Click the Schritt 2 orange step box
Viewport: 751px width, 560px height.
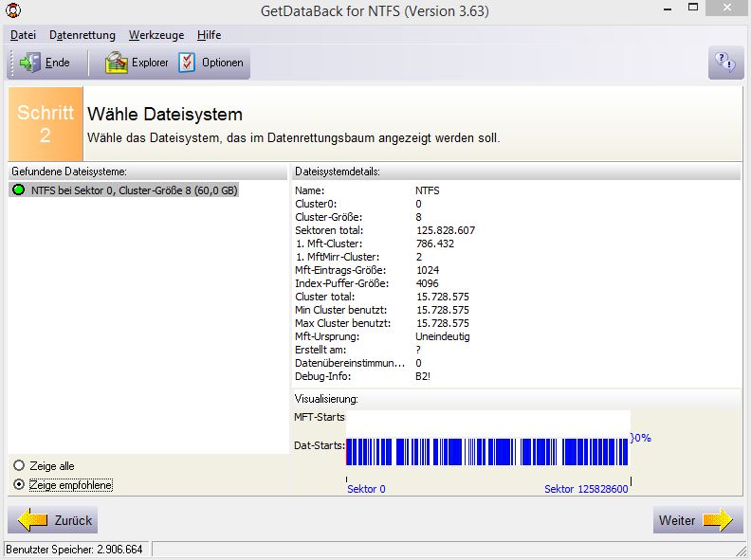point(46,123)
